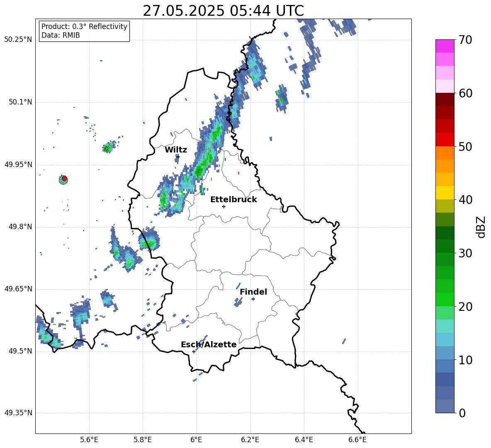491x448 pixels.
Task: Click the Ettelbruck location cross marker
Action: 224,206
